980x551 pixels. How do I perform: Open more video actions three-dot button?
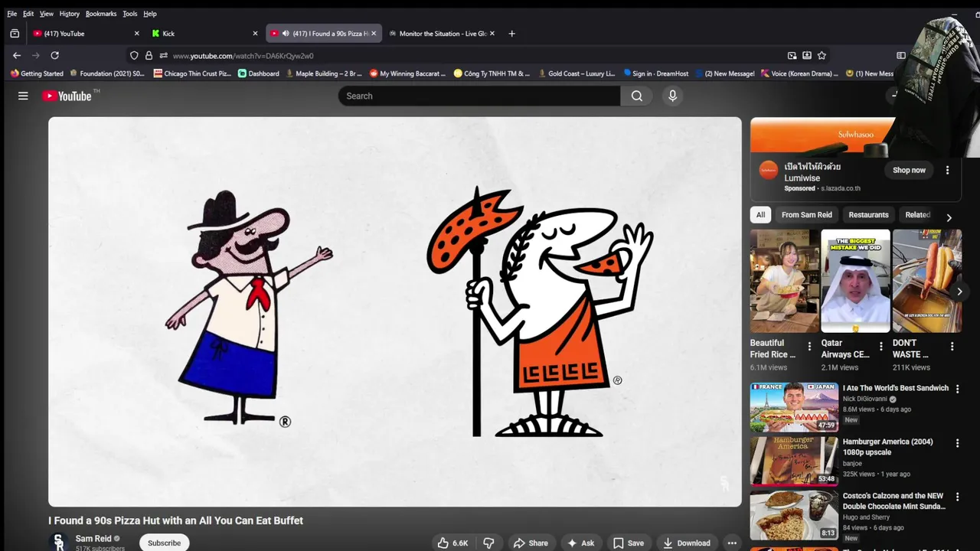[732, 543]
